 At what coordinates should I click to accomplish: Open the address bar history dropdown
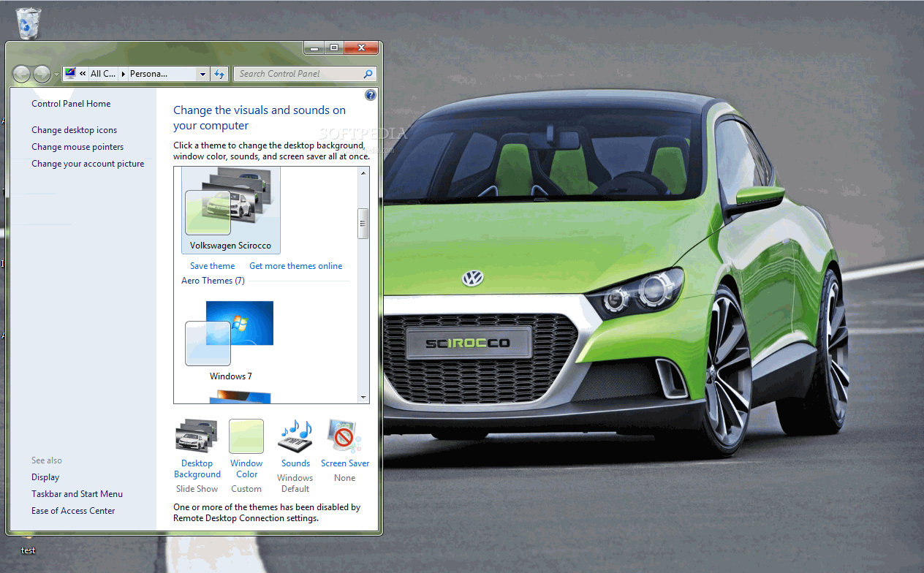(202, 74)
